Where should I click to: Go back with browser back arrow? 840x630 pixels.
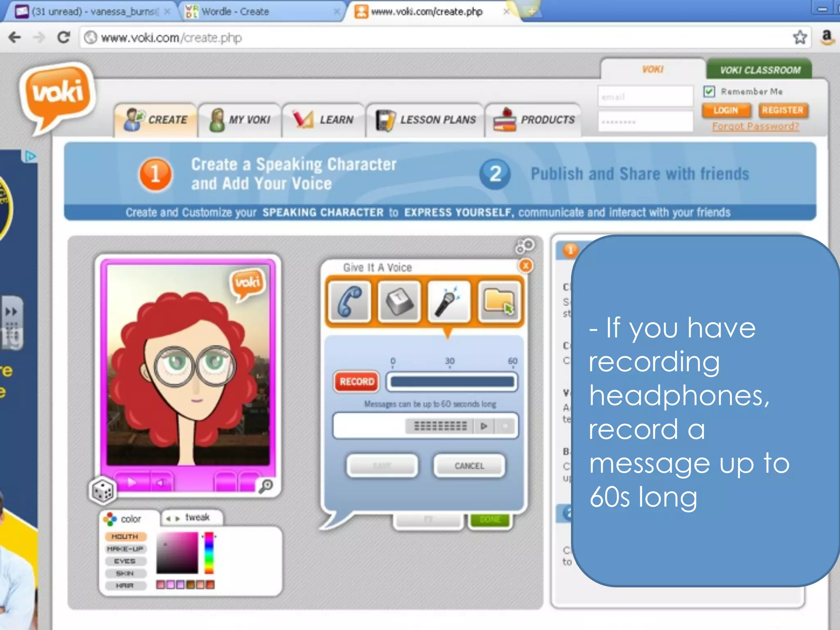coord(15,38)
